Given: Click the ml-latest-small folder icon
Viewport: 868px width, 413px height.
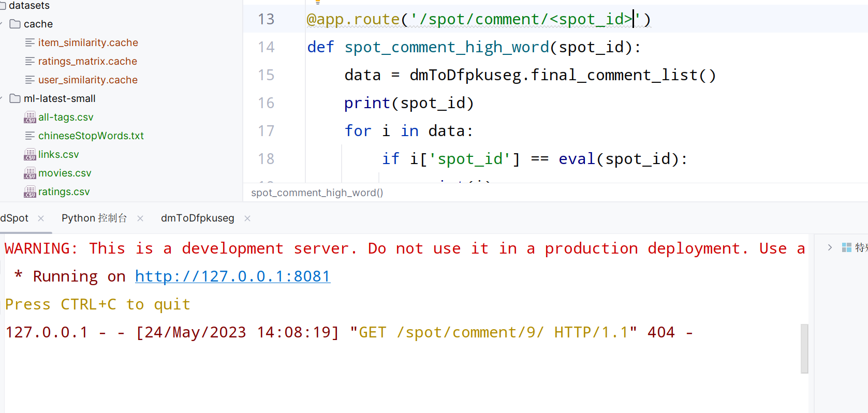Looking at the screenshot, I should pos(15,99).
